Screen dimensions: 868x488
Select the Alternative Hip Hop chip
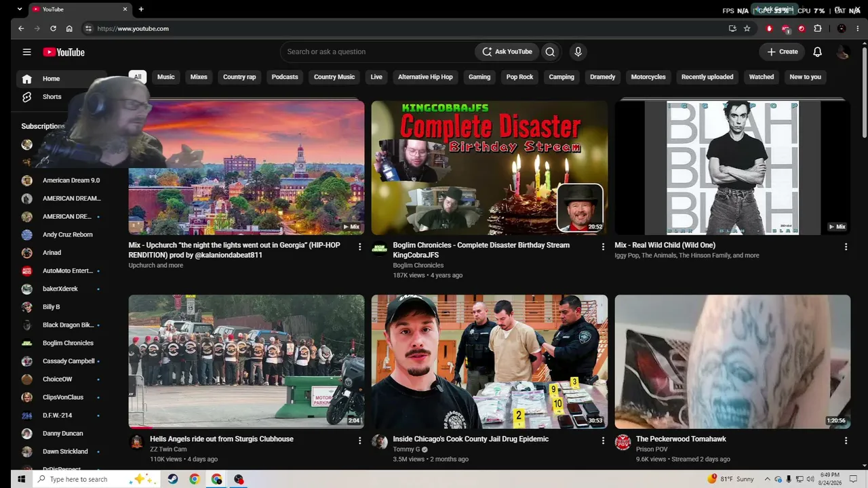click(x=425, y=77)
